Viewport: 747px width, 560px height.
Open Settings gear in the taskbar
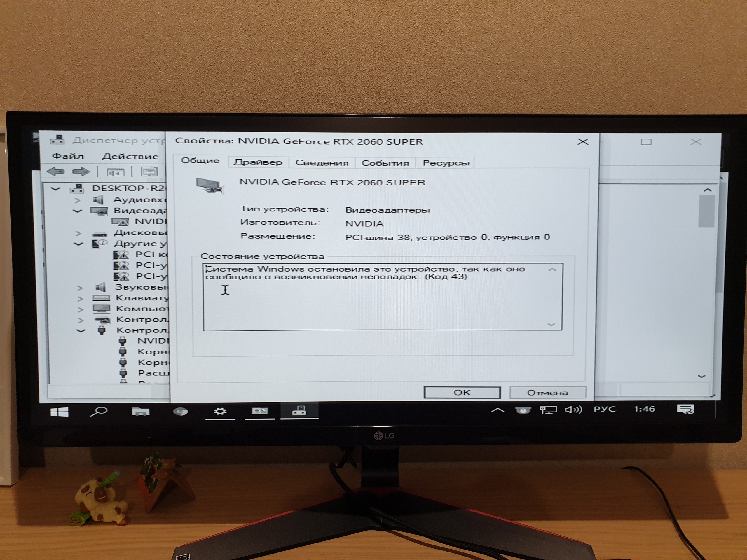(220, 411)
